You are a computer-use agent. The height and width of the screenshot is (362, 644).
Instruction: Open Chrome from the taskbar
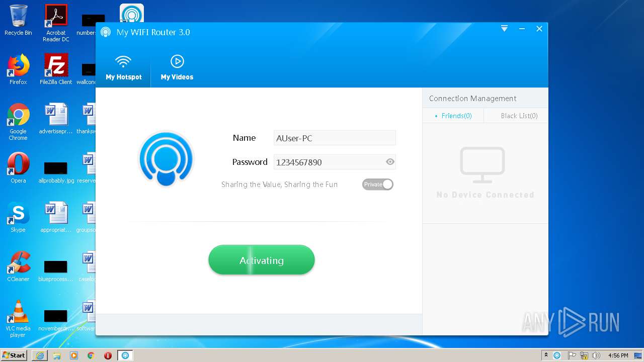click(x=91, y=355)
